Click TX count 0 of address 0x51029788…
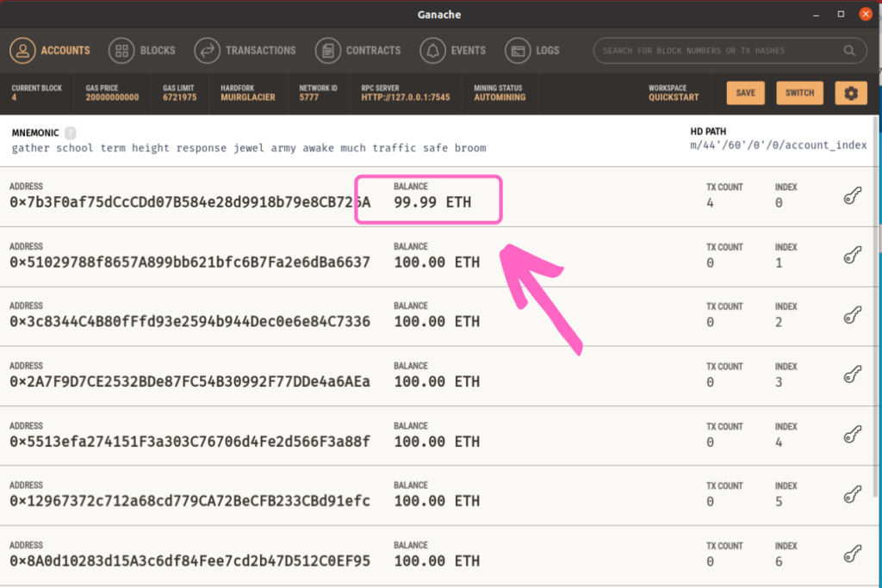This screenshot has height=588, width=882. (x=711, y=263)
